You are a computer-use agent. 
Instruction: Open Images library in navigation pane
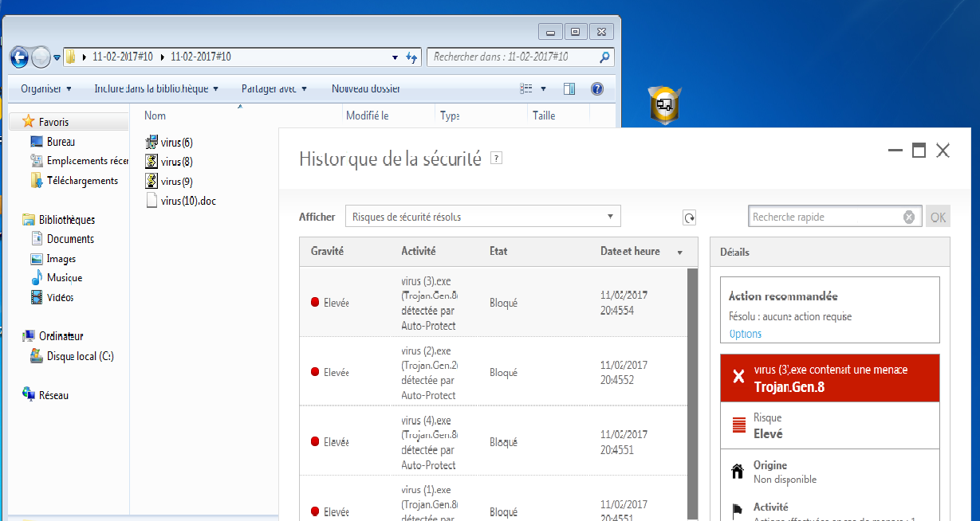pos(53,259)
